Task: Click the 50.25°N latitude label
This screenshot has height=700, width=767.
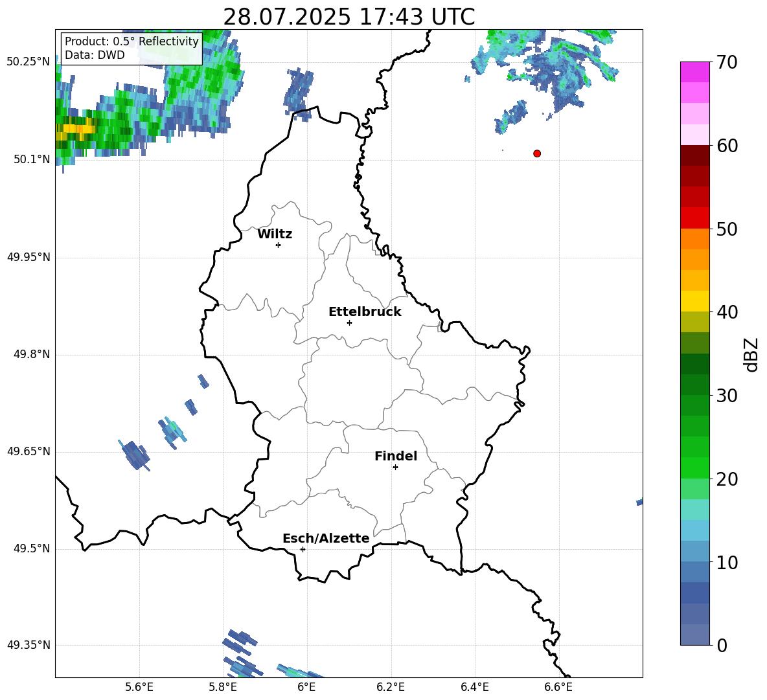Action: coord(29,62)
